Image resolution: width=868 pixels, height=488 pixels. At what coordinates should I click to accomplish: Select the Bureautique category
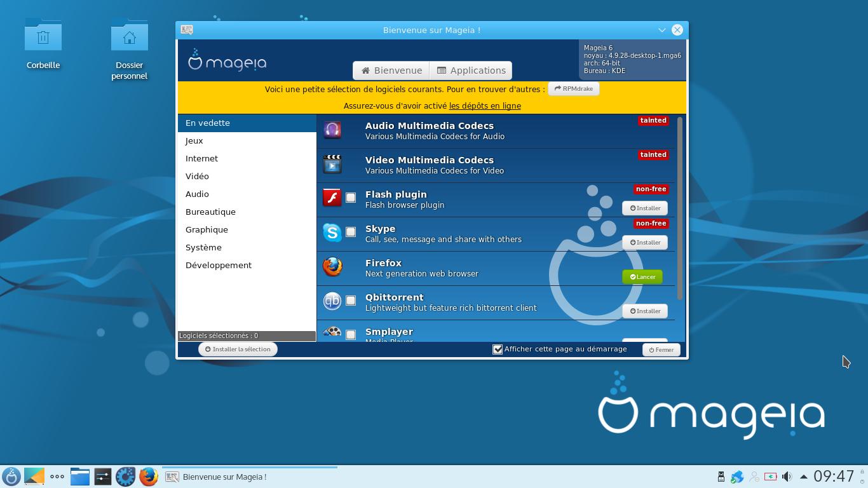[x=247, y=212]
